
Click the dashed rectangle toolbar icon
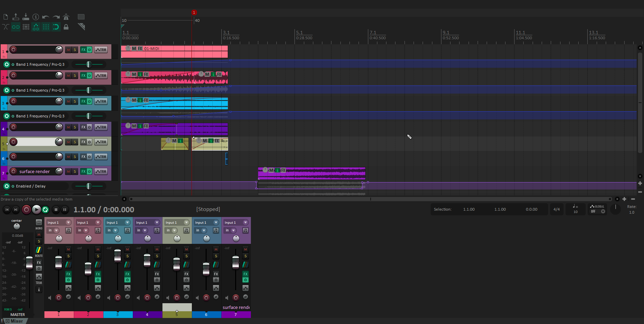(x=81, y=17)
